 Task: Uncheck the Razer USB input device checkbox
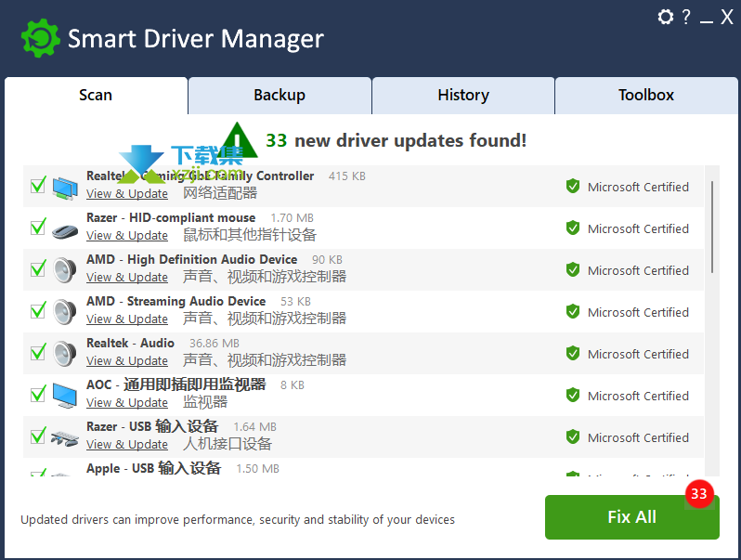point(38,436)
